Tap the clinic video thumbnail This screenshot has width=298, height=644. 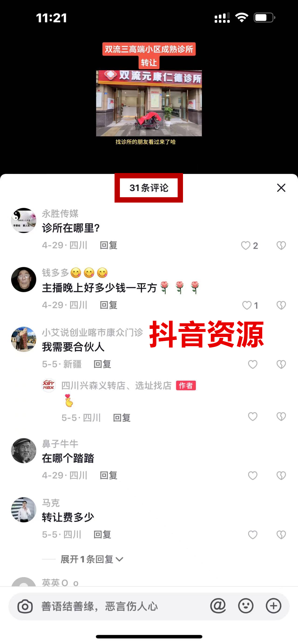(149, 103)
